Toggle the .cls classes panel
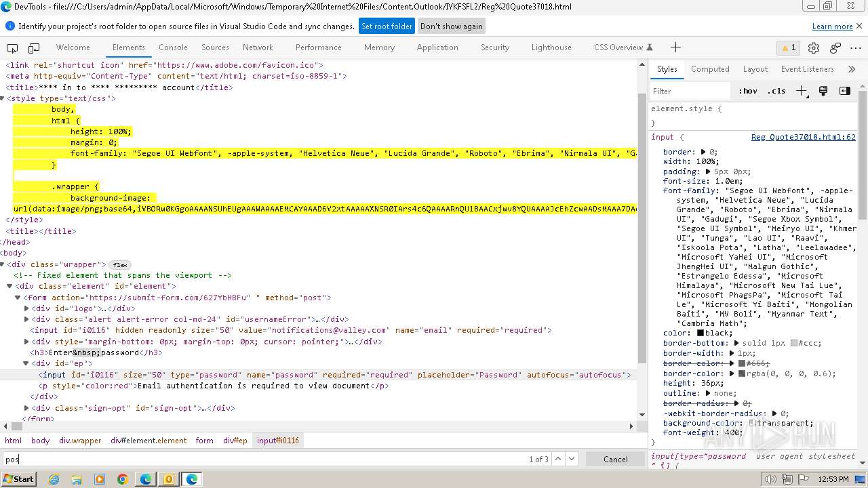The height and width of the screenshot is (488, 868). [776, 91]
